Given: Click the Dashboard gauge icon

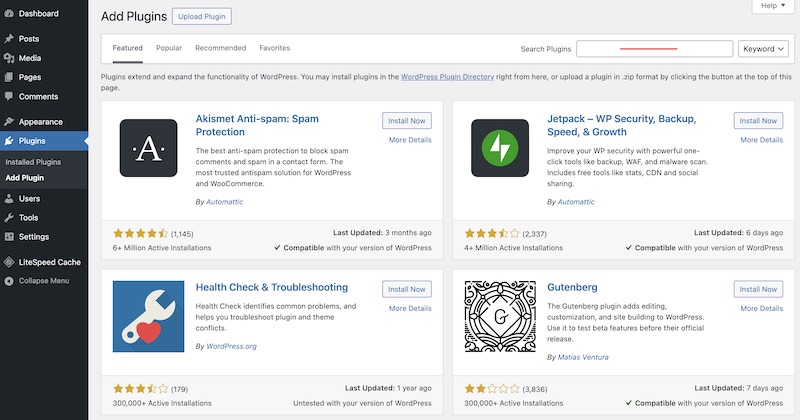Looking at the screenshot, I should (x=9, y=14).
